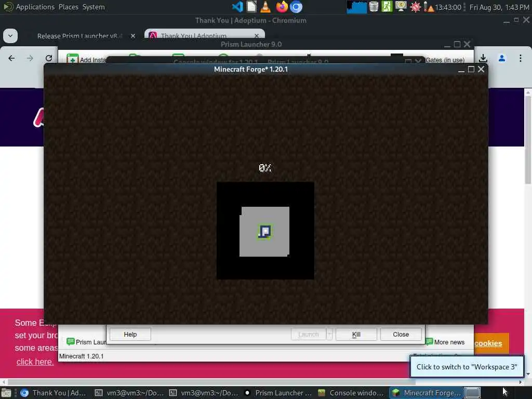The image size is (532, 399).
Task: Switch to Thank You Adoptium taskbar window
Action: (x=54, y=393)
